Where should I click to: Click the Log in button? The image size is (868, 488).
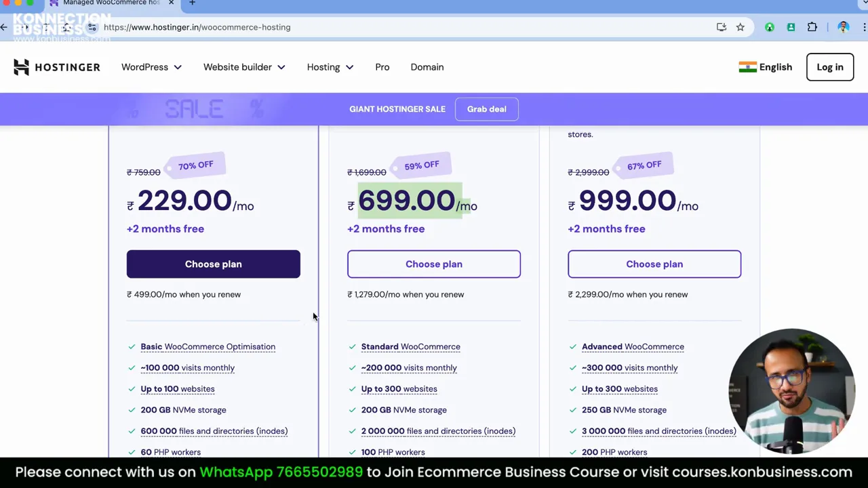click(x=830, y=67)
